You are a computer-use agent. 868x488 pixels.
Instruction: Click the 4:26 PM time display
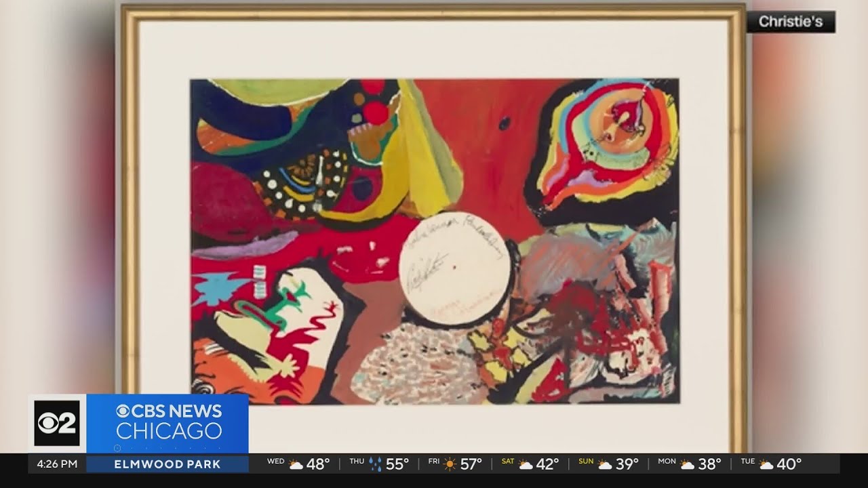click(57, 464)
